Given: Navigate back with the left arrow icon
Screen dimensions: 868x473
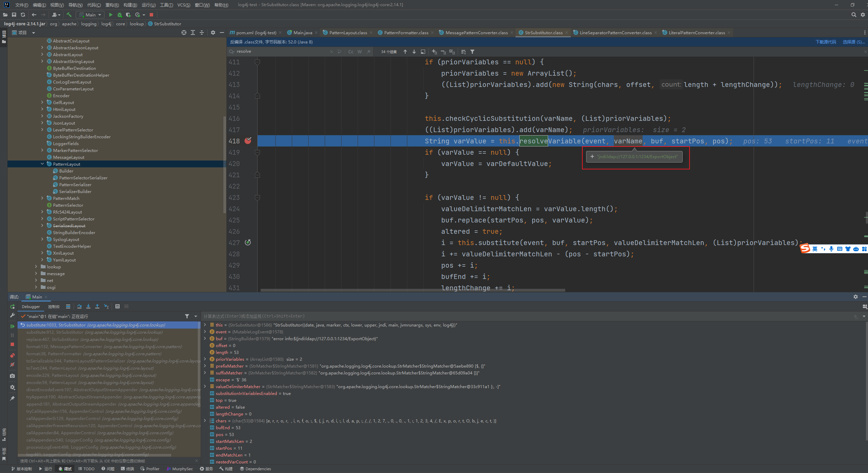Looking at the screenshot, I should click(34, 15).
